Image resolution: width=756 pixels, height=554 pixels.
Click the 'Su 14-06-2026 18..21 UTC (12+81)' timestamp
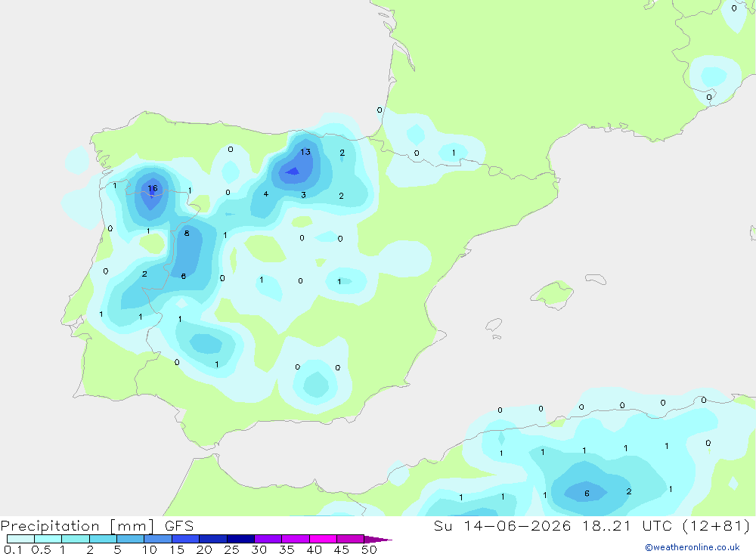pyautogui.click(x=592, y=526)
